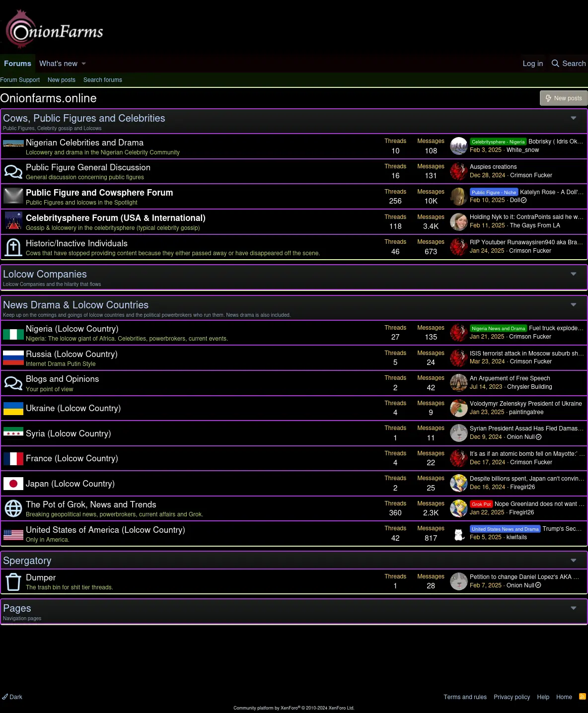Viewport: 588px width, 713px height.
Task: Click the Log in link
Action: 533,64
